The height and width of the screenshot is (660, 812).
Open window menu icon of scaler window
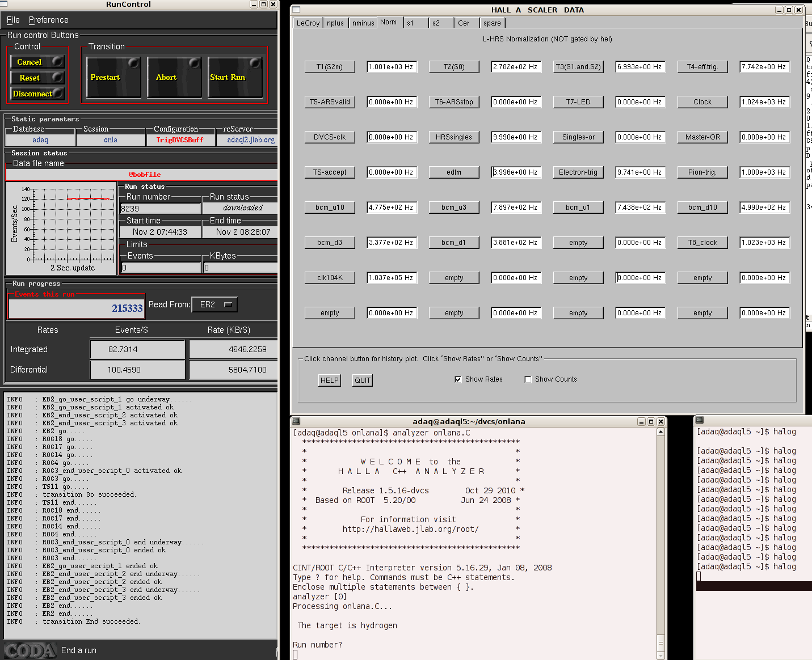[x=296, y=10]
